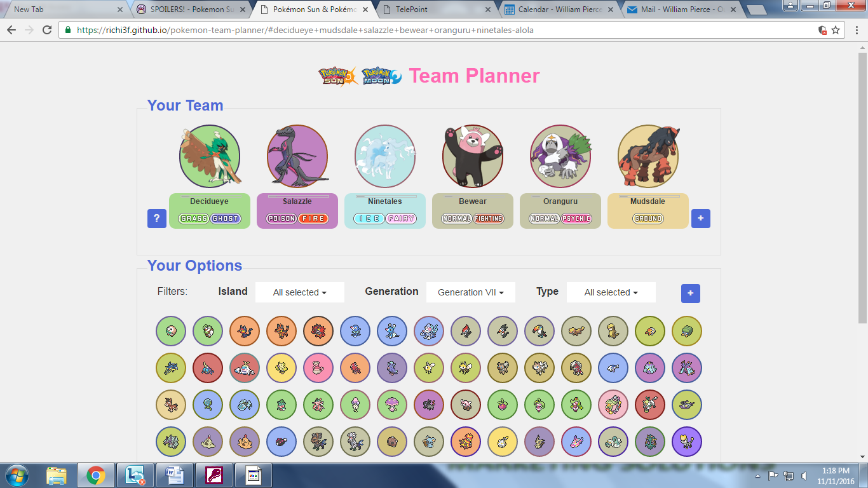Click the PSYCHIC type badge under Oranguru
This screenshot has width=868, height=488.
pos(576,219)
